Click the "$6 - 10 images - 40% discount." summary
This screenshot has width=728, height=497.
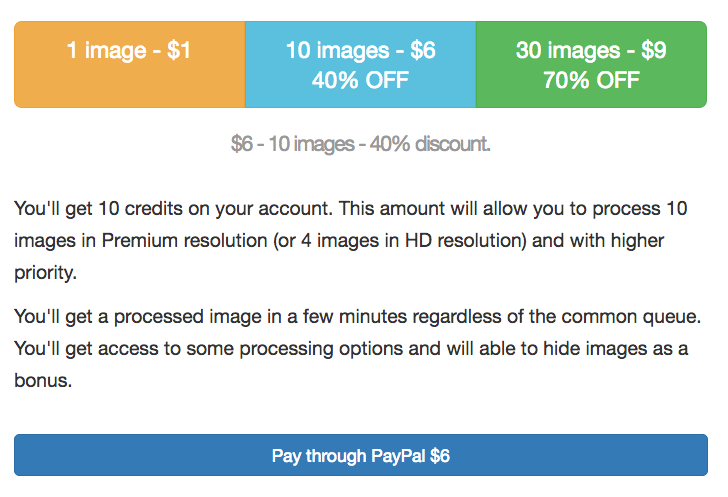(360, 144)
